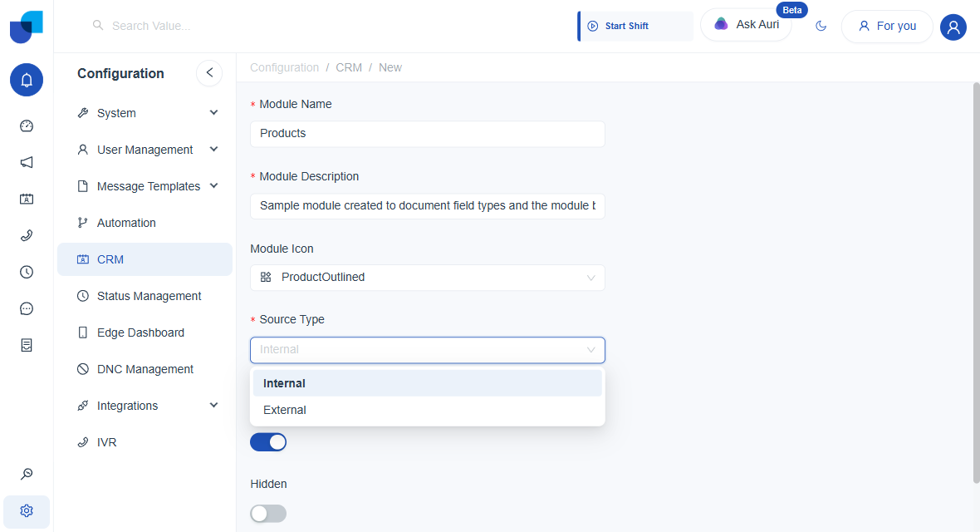Collapse the Configuration sidebar panel
The height and width of the screenshot is (532, 980).
tap(209, 73)
